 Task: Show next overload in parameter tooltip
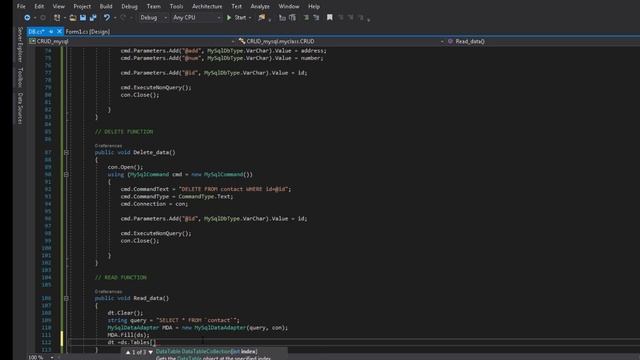151,352
